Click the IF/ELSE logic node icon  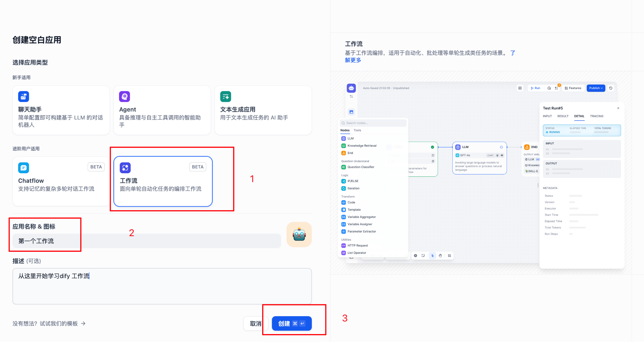coord(344,181)
